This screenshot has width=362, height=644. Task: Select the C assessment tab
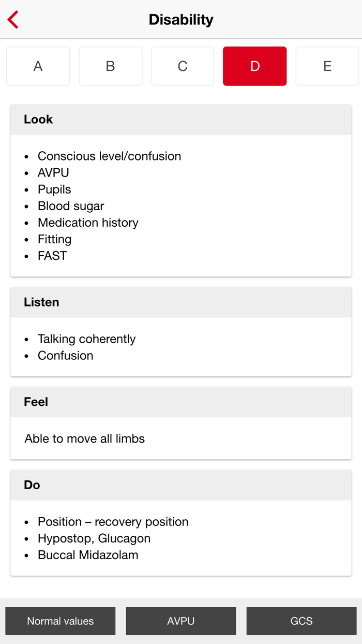pyautogui.click(x=182, y=66)
